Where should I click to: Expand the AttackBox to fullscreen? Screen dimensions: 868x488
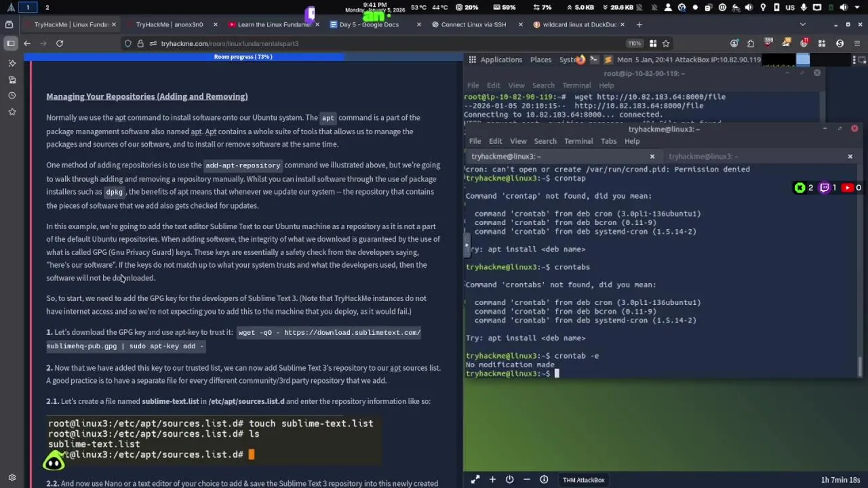tap(475, 480)
